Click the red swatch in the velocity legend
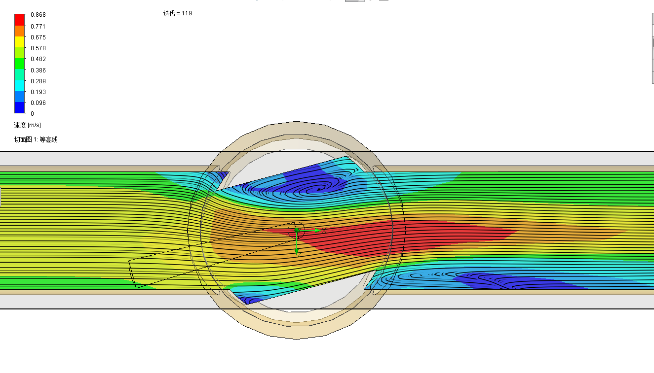 click(x=19, y=20)
